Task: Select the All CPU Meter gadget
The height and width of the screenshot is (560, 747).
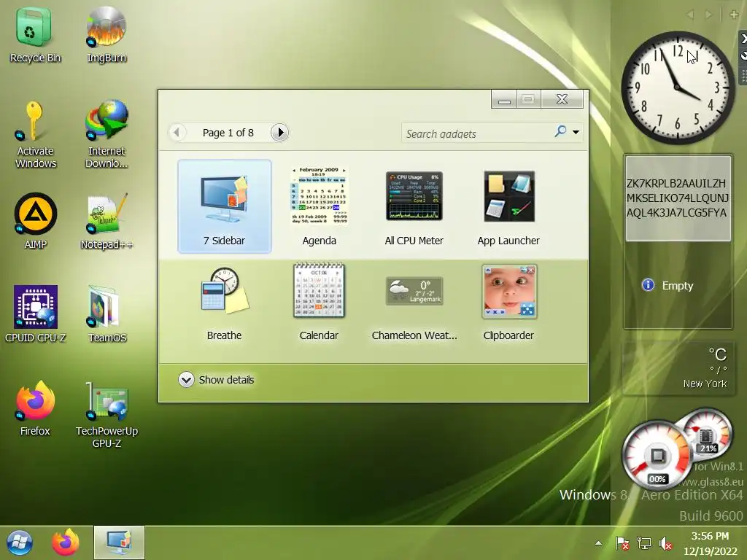Action: point(414,206)
